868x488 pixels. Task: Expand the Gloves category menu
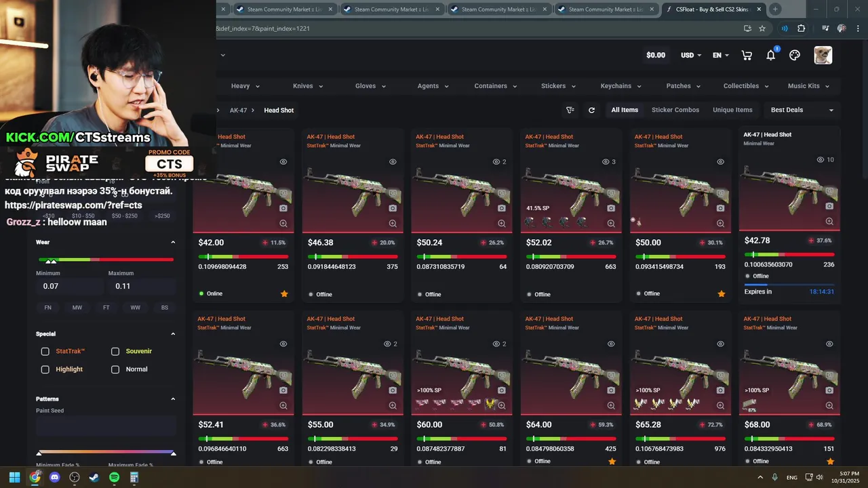coord(370,86)
